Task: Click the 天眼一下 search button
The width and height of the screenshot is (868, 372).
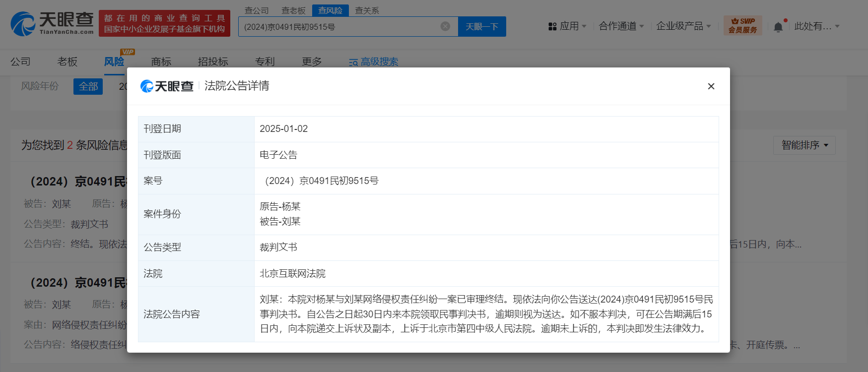Action: [481, 26]
